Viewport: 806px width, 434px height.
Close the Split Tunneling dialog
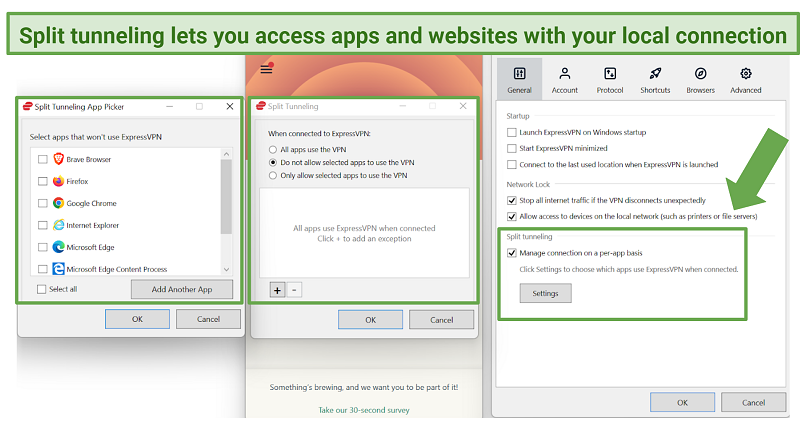(x=463, y=106)
